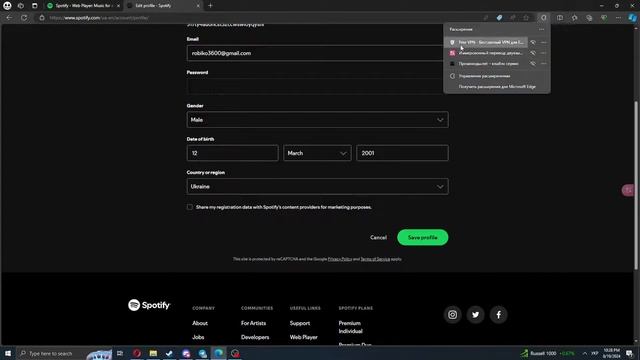Select the Free VPN extension entry
The width and height of the screenshot is (640, 360).
(x=486, y=42)
